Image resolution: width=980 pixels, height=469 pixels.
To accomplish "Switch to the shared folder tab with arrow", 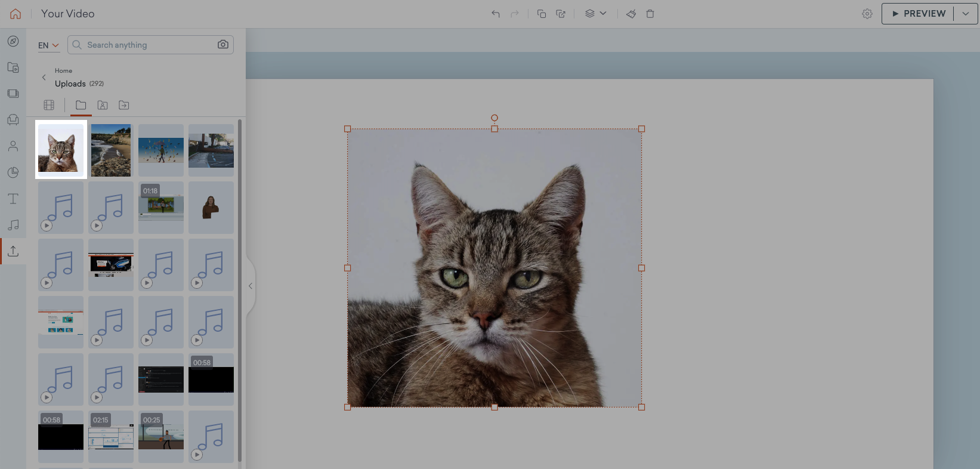I will coord(124,105).
